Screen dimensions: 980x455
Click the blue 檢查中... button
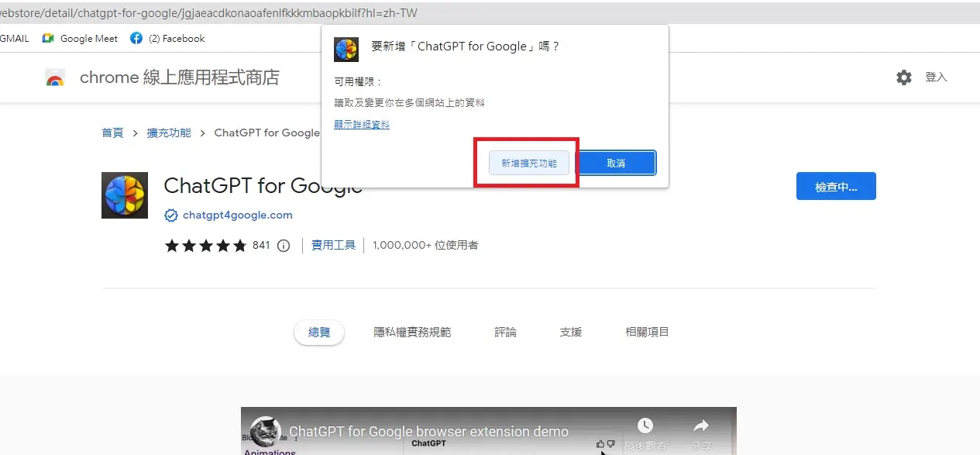(836, 186)
